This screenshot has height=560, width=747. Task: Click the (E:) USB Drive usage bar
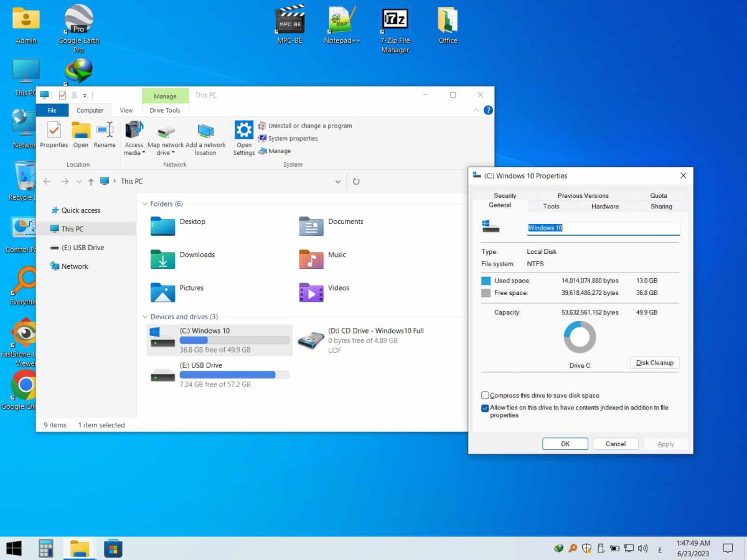coord(234,375)
